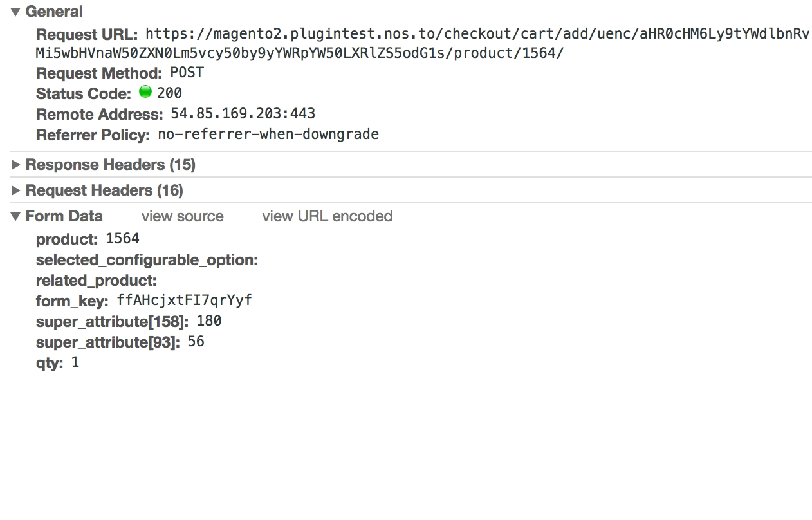Click the qty value 1
This screenshot has height=520, width=812.
click(x=75, y=362)
